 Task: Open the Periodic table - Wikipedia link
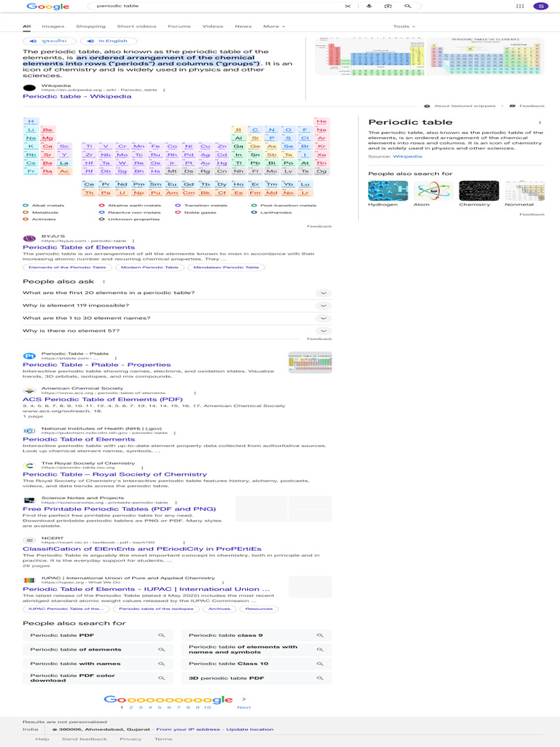click(x=77, y=96)
